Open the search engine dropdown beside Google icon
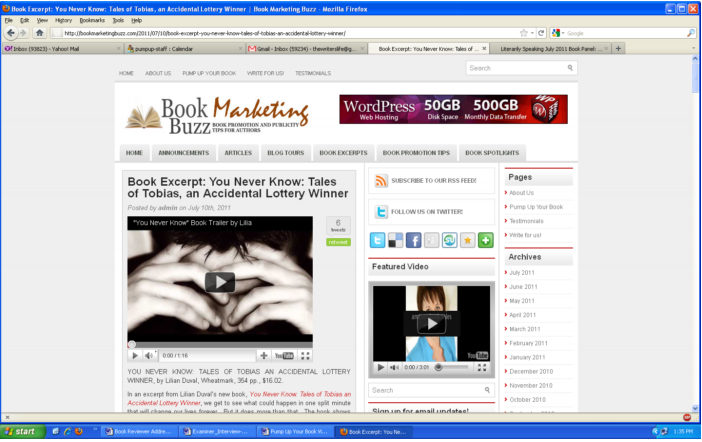702x442 pixels. 563,33
